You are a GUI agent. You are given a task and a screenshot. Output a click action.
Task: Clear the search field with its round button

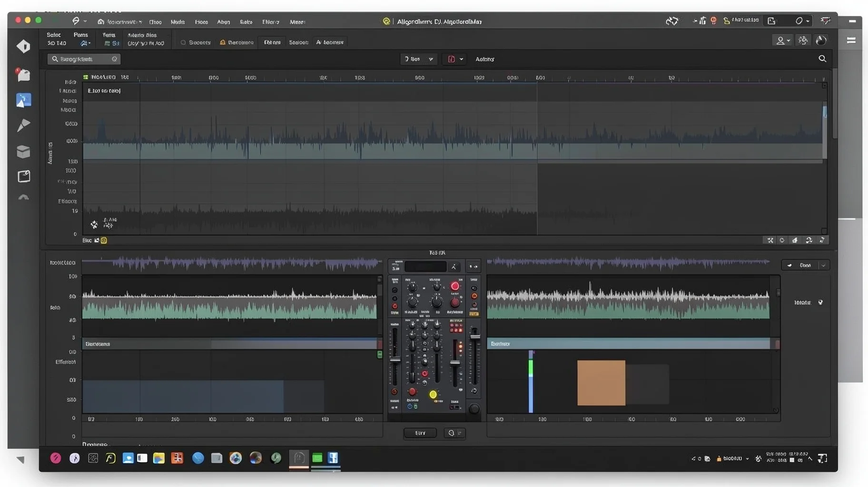(x=114, y=59)
